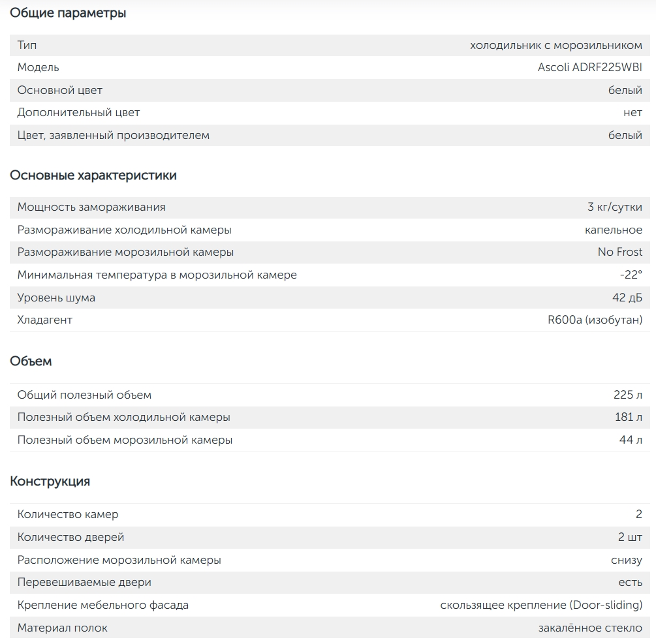Click the "Тип" row label
This screenshot has width=656, height=644.
coord(27,45)
